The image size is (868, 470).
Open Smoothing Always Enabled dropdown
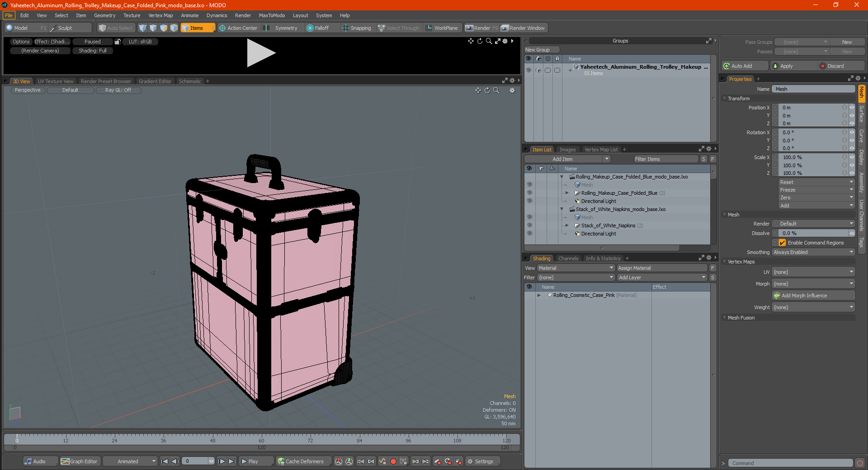[x=813, y=252]
